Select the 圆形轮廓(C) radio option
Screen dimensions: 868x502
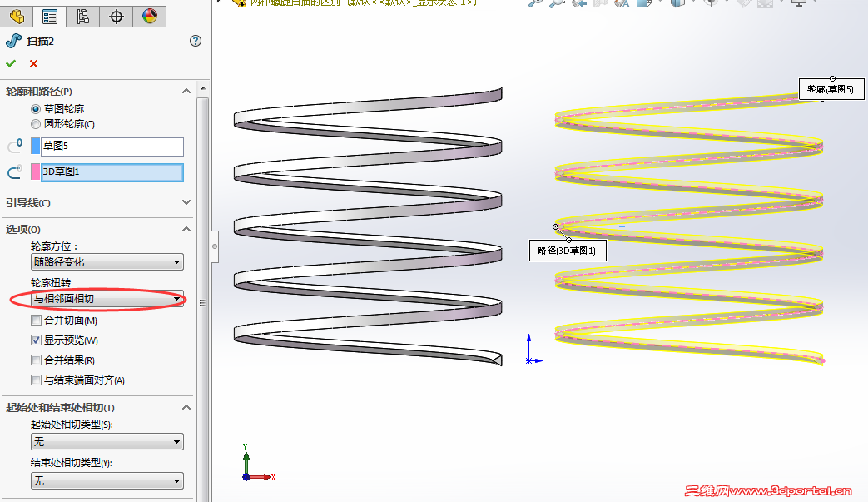36,124
